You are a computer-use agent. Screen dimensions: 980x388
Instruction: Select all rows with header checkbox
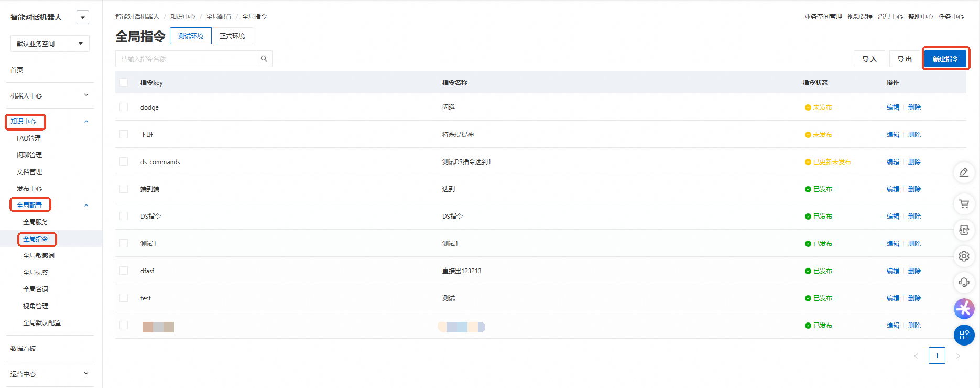pyautogui.click(x=124, y=82)
